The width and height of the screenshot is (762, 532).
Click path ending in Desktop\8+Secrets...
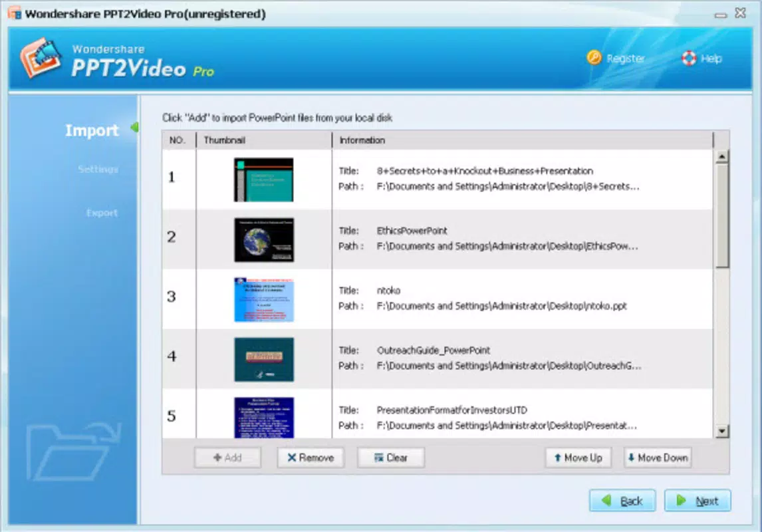click(x=508, y=187)
